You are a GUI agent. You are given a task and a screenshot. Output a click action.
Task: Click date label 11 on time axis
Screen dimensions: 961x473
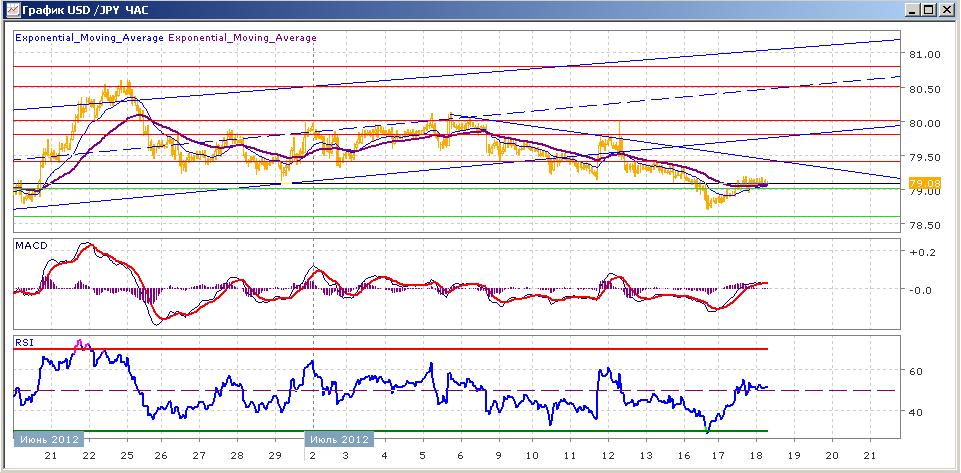[570, 456]
